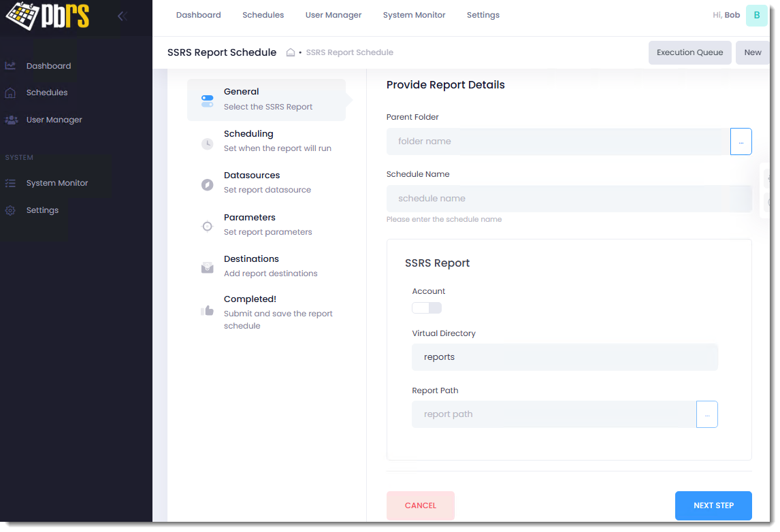The image size is (780, 532).
Task: Click Bob's user avatar badge
Action: coord(756,15)
